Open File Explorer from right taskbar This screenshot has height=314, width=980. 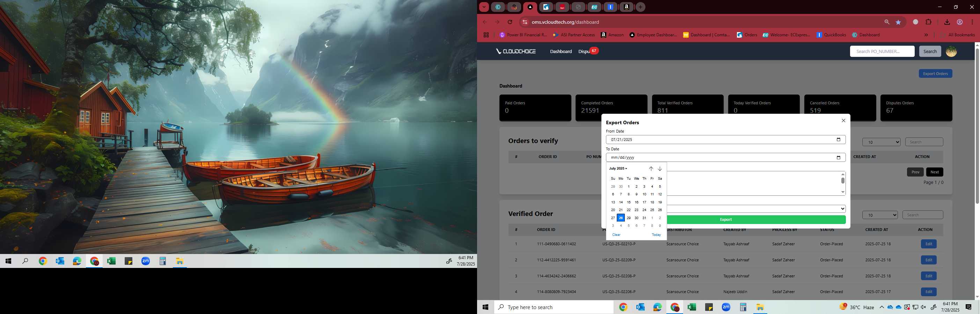click(760, 307)
